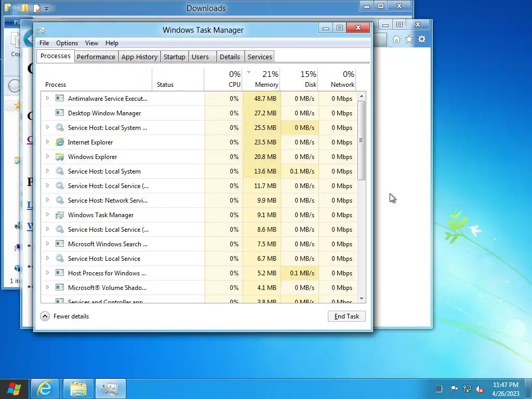Open File Explorer from the taskbar
Viewport: 532px width, 399px height.
pyautogui.click(x=78, y=389)
